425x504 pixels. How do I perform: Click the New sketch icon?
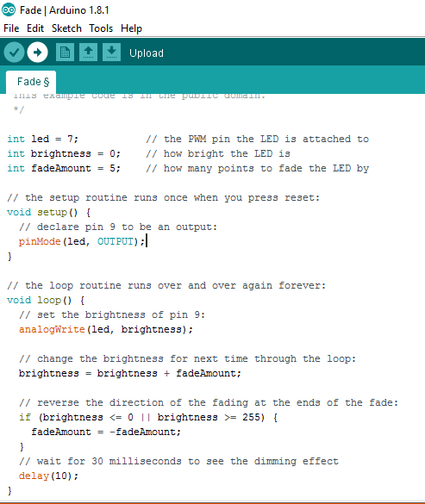point(65,52)
